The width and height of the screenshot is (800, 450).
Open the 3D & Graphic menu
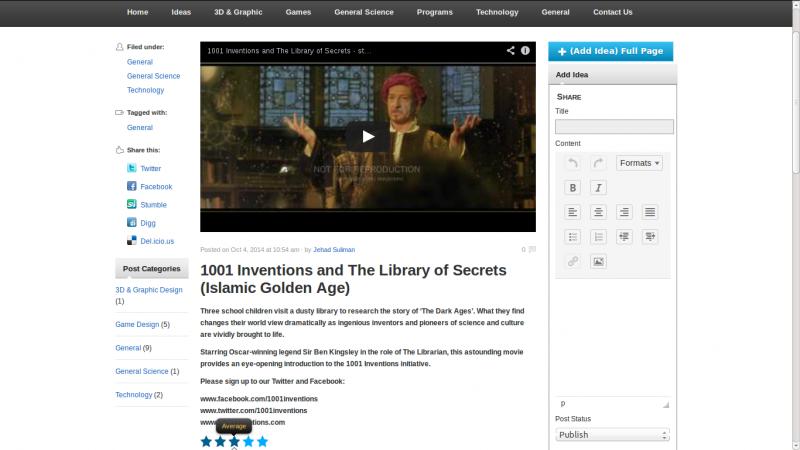(x=238, y=12)
